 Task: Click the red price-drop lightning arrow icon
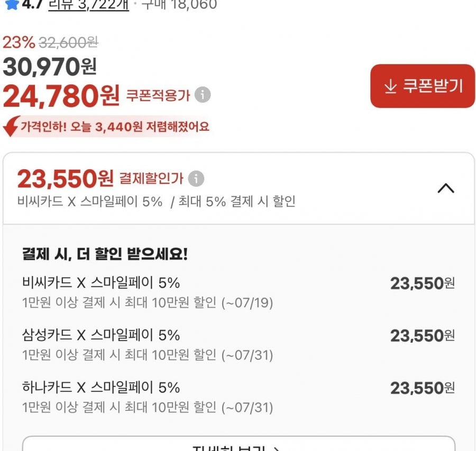12,126
